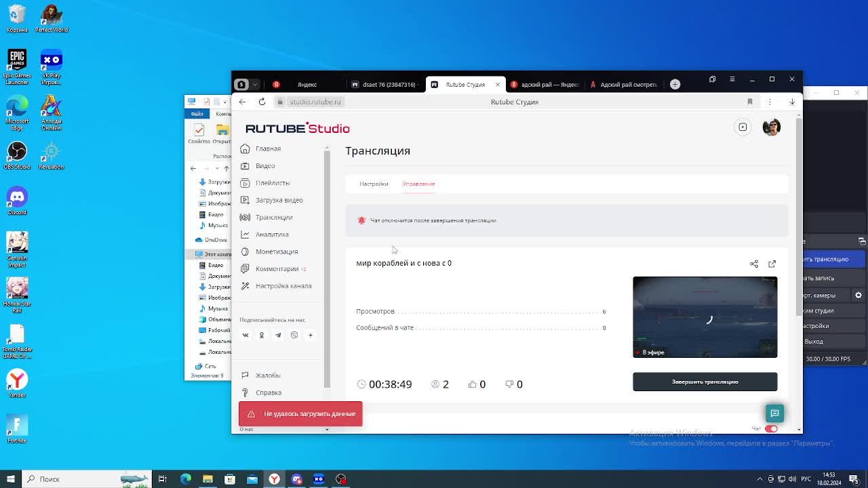
Task: Open Аналитика in the sidebar menu
Action: [x=272, y=235]
